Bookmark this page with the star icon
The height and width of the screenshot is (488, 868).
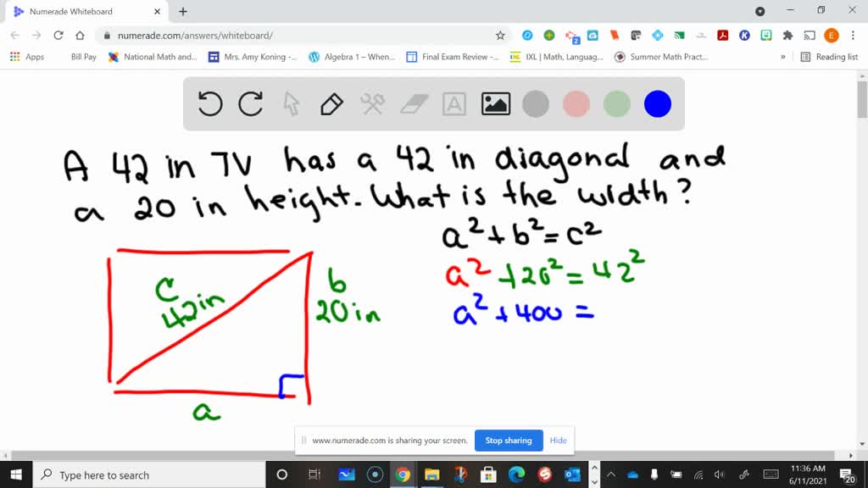[500, 36]
